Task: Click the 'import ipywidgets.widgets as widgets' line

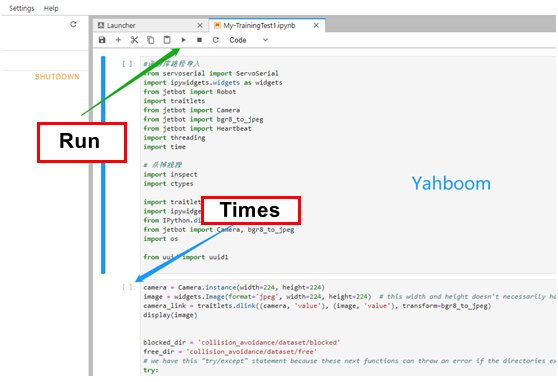Action: pos(213,83)
